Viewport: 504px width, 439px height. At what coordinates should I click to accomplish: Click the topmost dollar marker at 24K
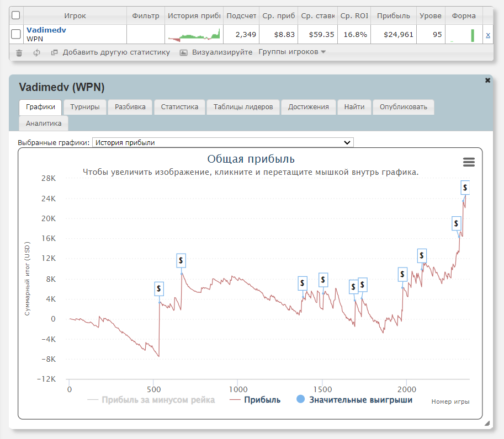pyautogui.click(x=465, y=188)
